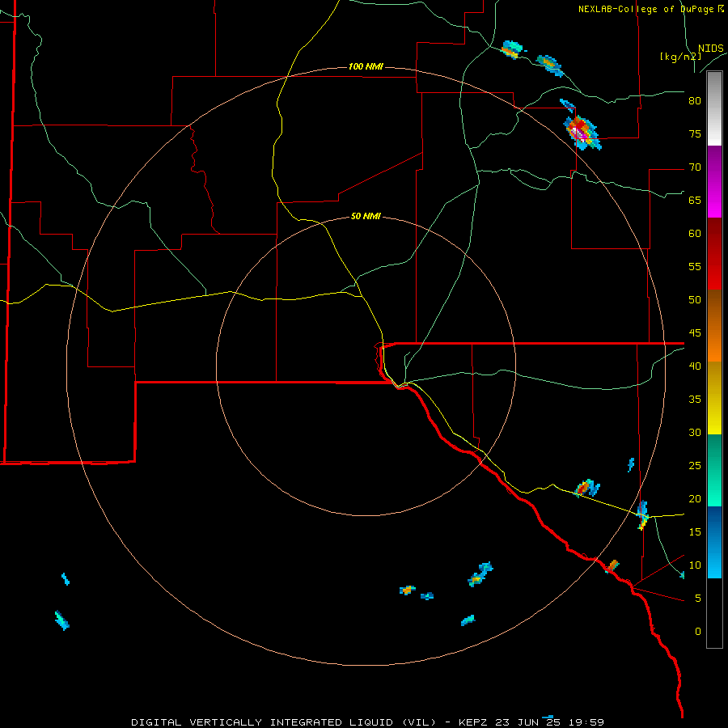Select the 100 NMI range ring label
Image resolution: width=728 pixels, height=728 pixels.
click(x=366, y=66)
